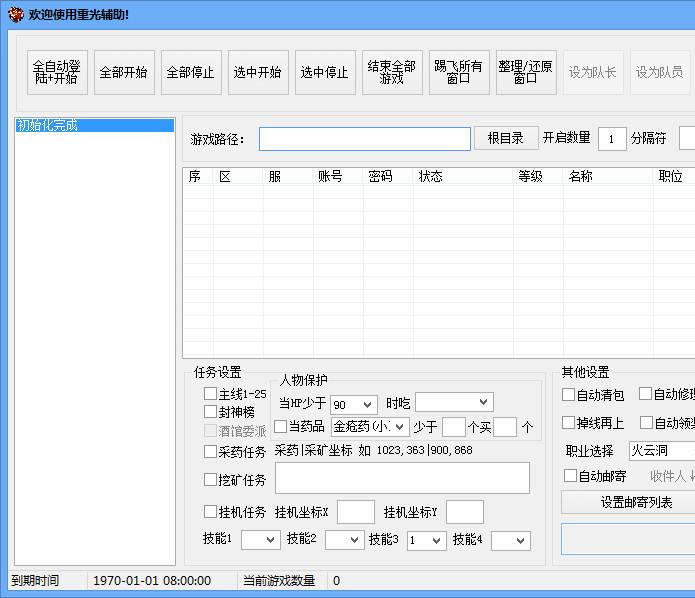695x598 pixels.
Task: Click the 游戏路径 input field
Action: (364, 139)
